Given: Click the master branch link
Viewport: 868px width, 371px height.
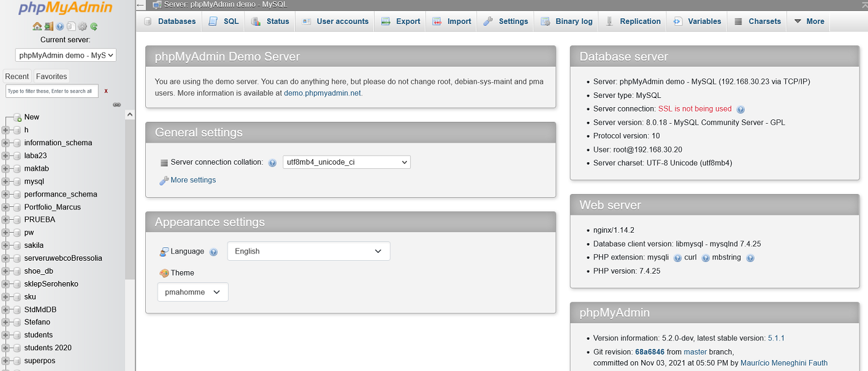Looking at the screenshot, I should (x=695, y=352).
